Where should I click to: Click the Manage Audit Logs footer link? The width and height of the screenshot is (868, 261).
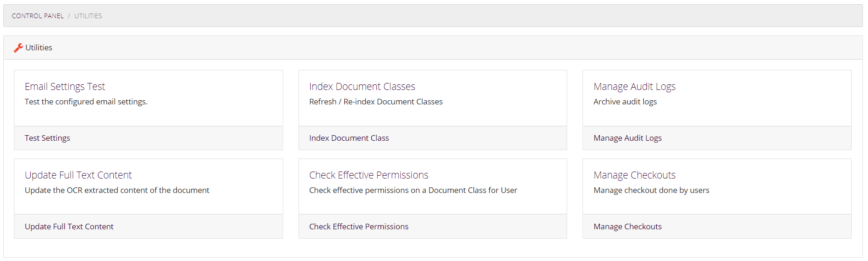627,138
